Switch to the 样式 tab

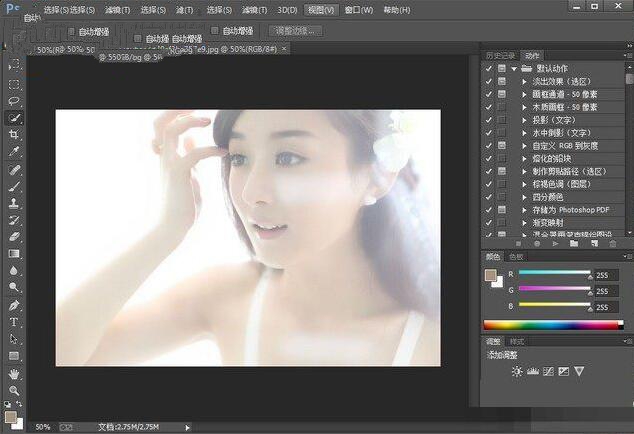point(517,342)
